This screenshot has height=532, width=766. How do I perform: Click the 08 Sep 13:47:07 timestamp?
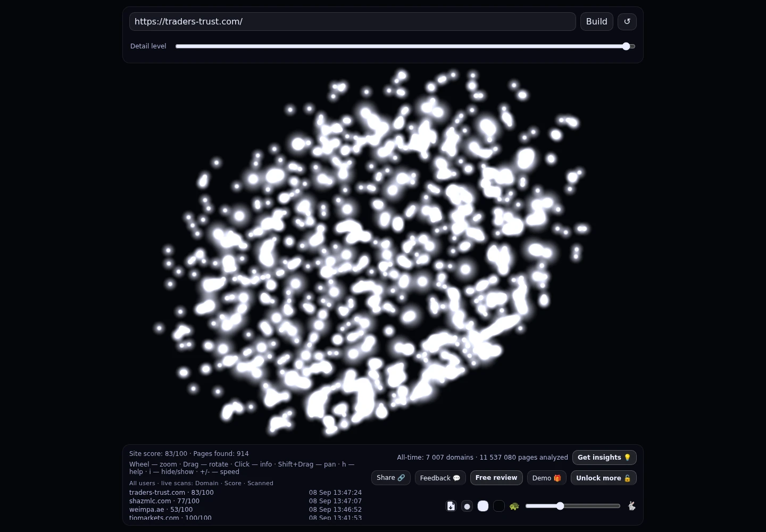(x=335, y=501)
